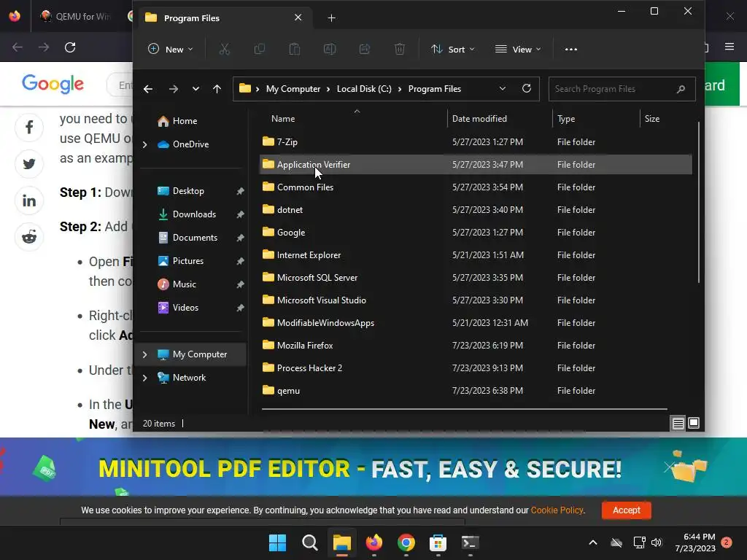The image size is (747, 560).
Task: Click Chrome icon in the taskbar
Action: point(406,542)
